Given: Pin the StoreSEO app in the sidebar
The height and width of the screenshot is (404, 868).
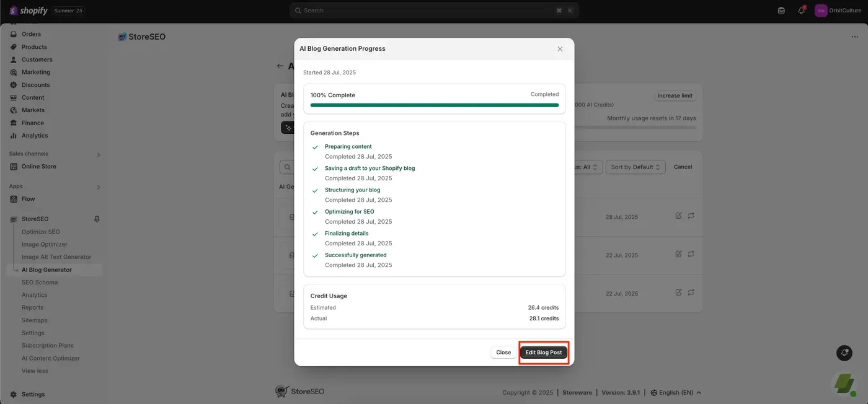Looking at the screenshot, I should coord(97,219).
